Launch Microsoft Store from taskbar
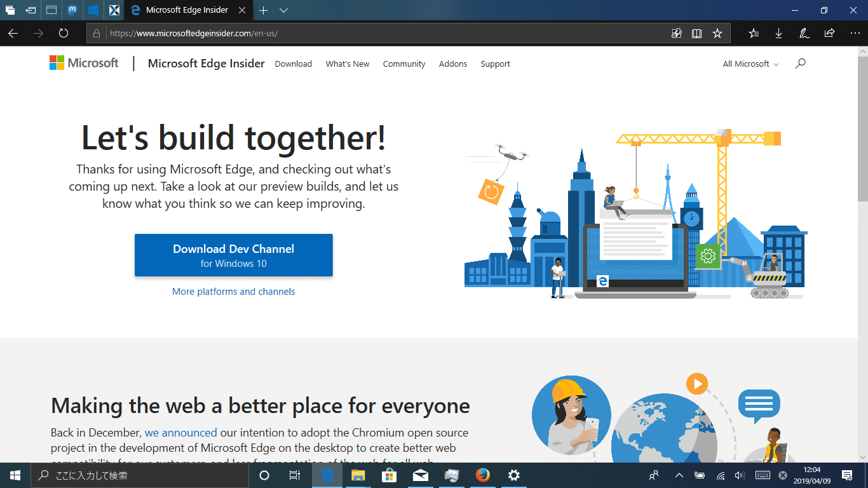Image resolution: width=868 pixels, height=488 pixels. 390,475
